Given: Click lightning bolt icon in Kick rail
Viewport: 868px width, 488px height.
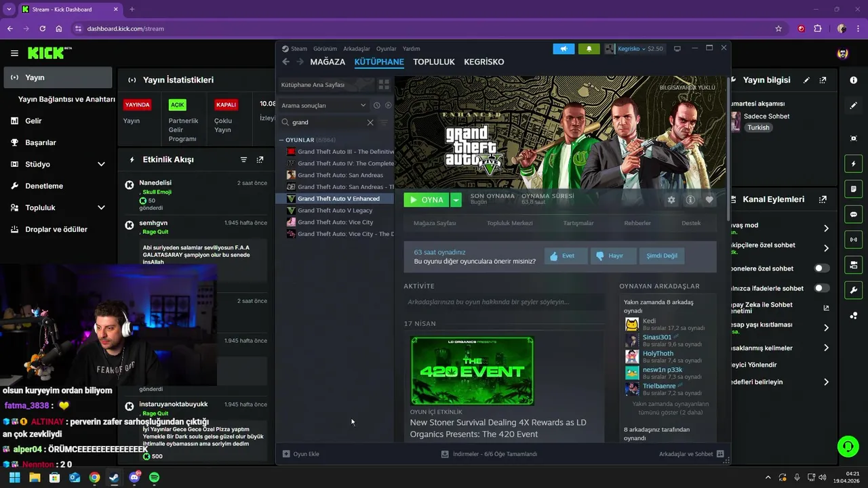Looking at the screenshot, I should click(853, 164).
